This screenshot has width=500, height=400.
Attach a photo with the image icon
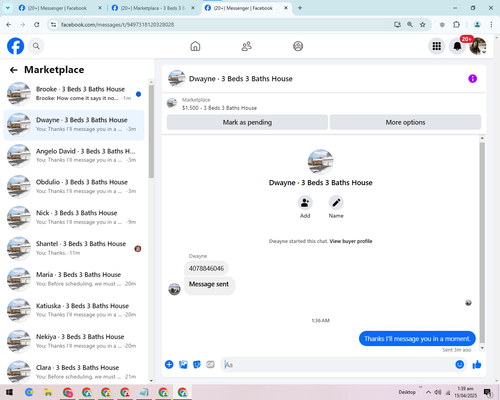pyautogui.click(x=183, y=364)
